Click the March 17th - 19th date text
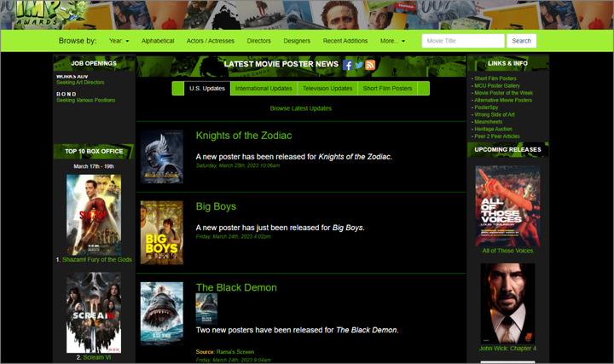Image resolution: width=614 pixels, height=364 pixels. pyautogui.click(x=94, y=166)
